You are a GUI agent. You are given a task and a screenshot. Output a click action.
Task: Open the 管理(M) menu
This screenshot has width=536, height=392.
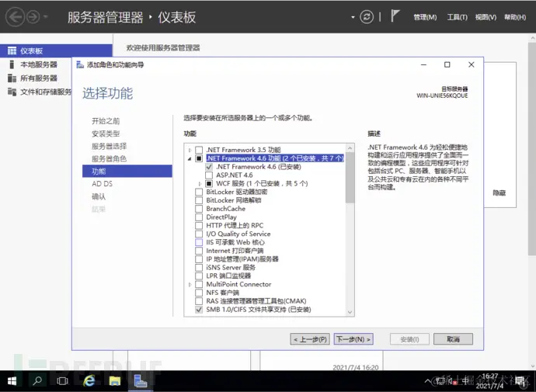pyautogui.click(x=425, y=17)
